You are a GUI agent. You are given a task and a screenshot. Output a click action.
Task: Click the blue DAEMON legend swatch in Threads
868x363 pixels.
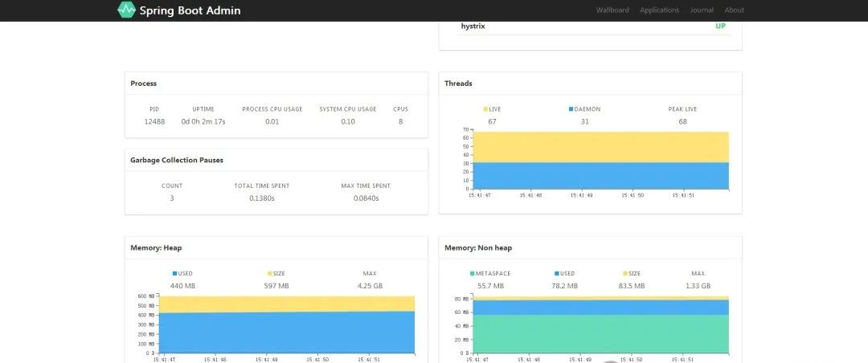click(571, 109)
